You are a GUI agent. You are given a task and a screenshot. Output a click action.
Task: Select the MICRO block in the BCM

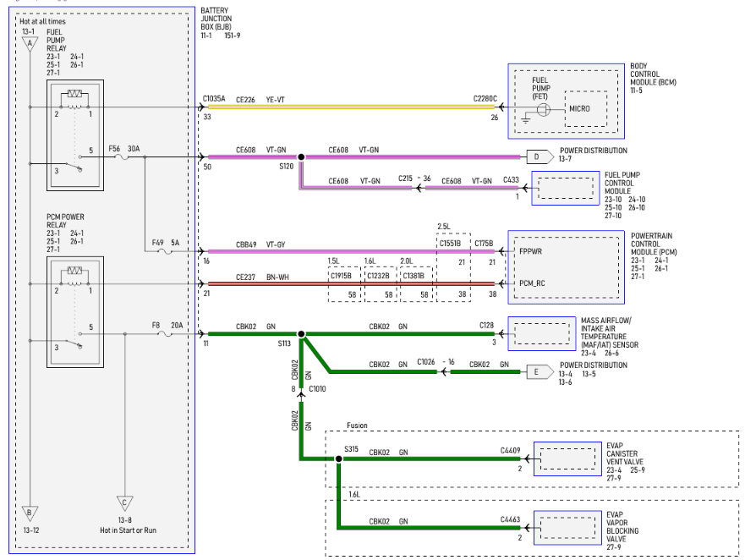pyautogui.click(x=586, y=109)
